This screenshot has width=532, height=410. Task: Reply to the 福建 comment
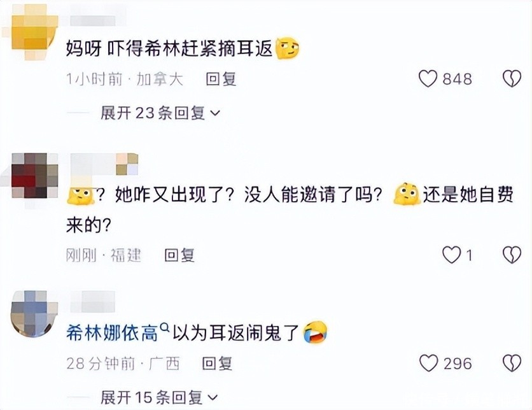[179, 255]
